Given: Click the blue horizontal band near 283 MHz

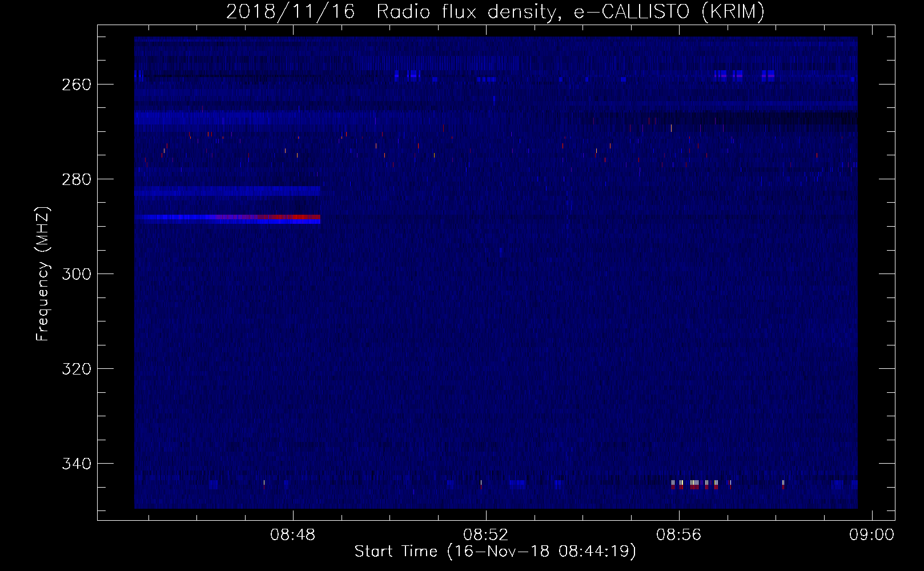Looking at the screenshot, I should [x=227, y=191].
